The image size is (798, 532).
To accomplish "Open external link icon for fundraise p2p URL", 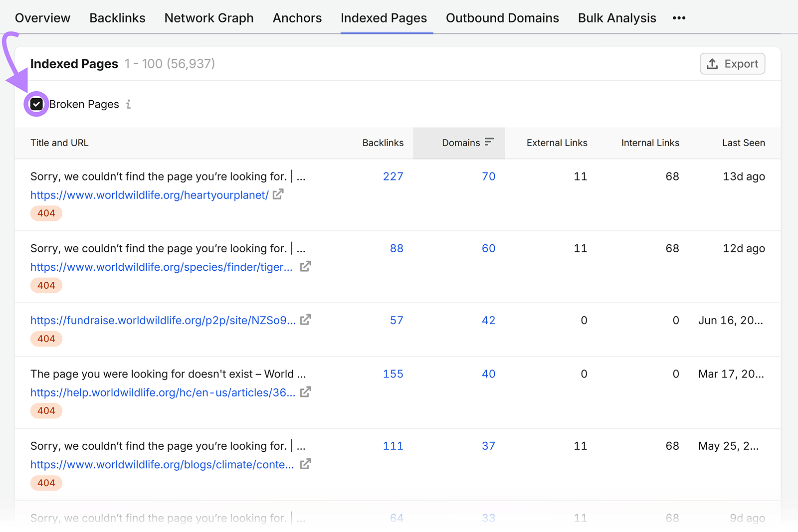I will [x=306, y=320].
